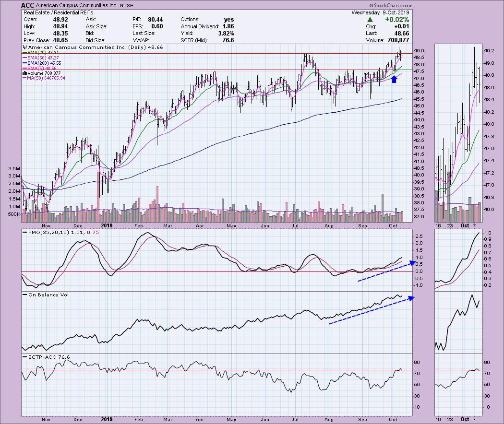The height and width of the screenshot is (424, 504).
Task: Click the EPS value 0.60
Action: click(x=157, y=26)
